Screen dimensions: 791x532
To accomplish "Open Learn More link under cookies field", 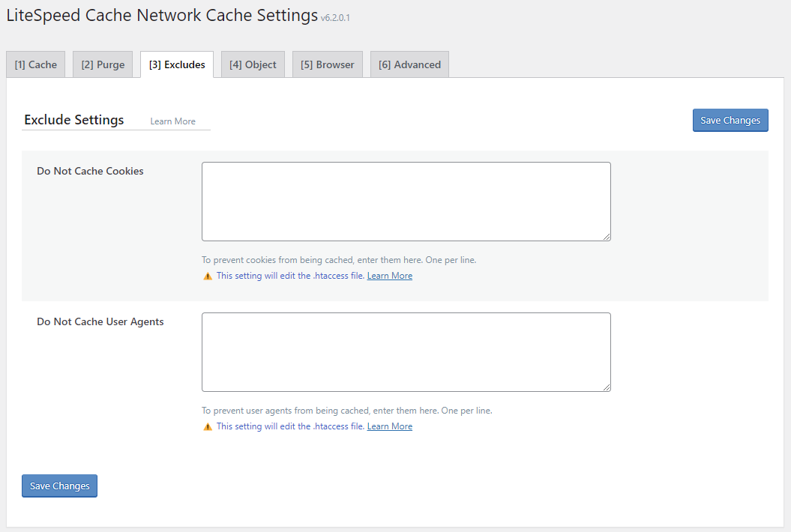I will (x=389, y=275).
